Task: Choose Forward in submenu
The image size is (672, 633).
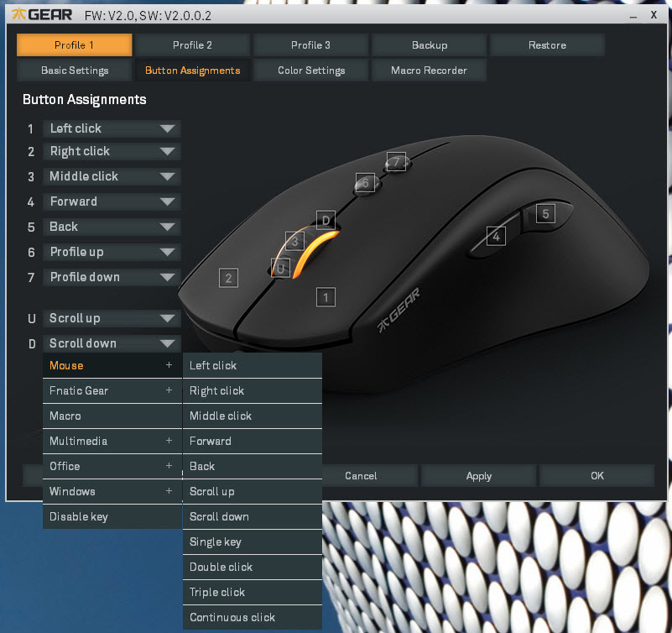Action: click(253, 441)
